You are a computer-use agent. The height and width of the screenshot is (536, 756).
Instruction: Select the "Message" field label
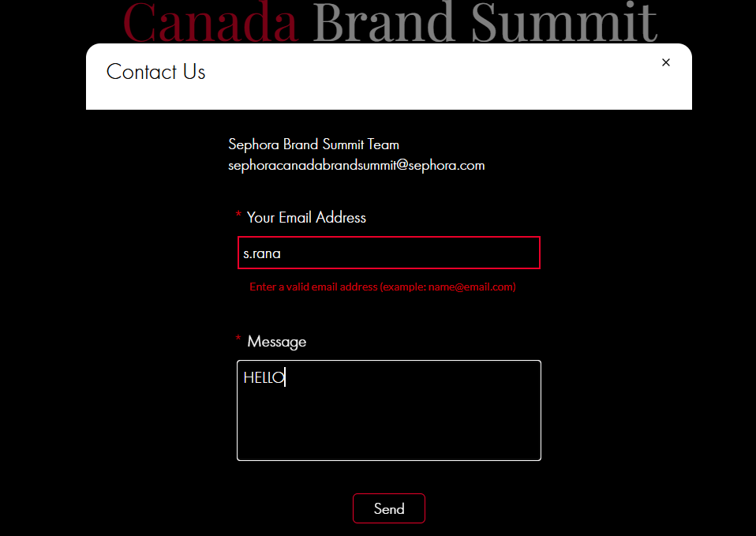276,342
